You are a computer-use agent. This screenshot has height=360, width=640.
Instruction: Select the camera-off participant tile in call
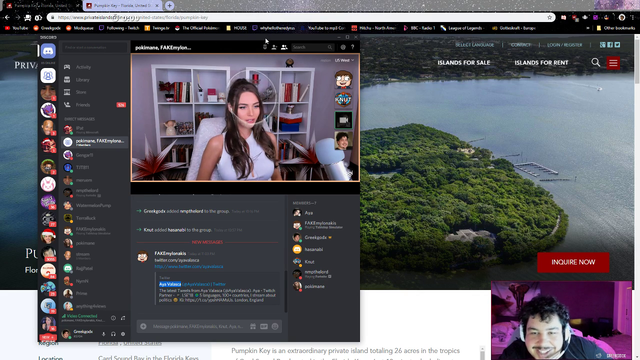tap(343, 120)
